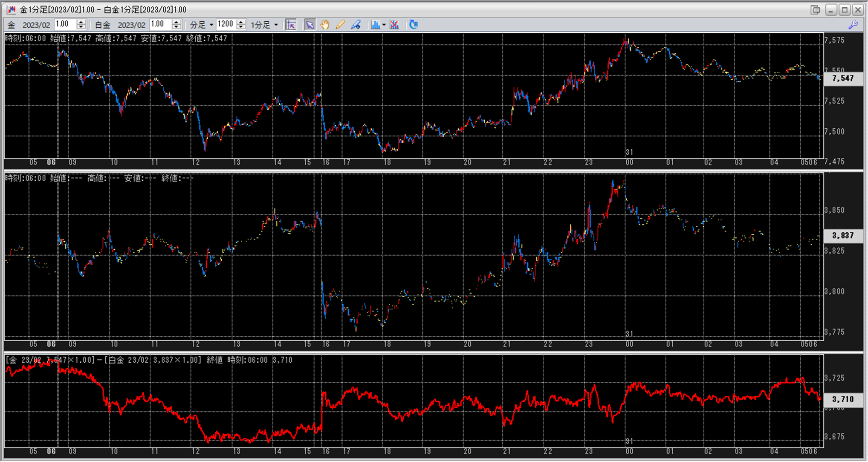Viewport: 868px width, 462px height.
Task: Activate the hand pan tool
Action: [325, 25]
